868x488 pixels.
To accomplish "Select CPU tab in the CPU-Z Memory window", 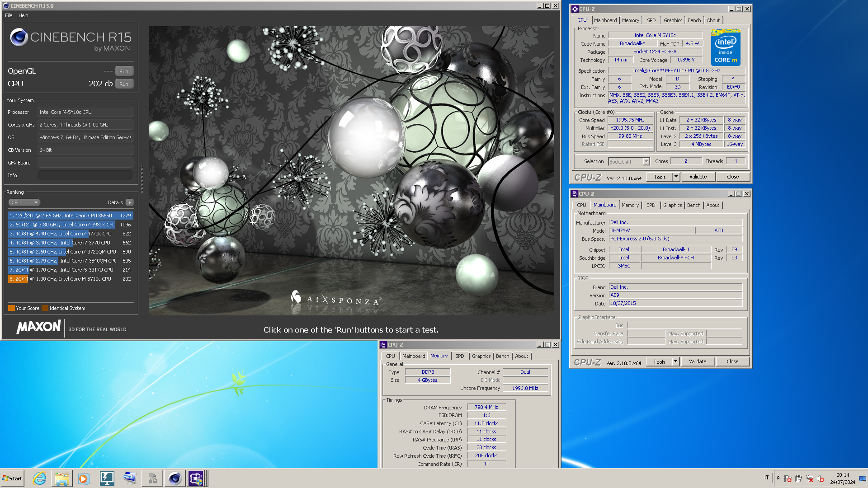I will (390, 356).
